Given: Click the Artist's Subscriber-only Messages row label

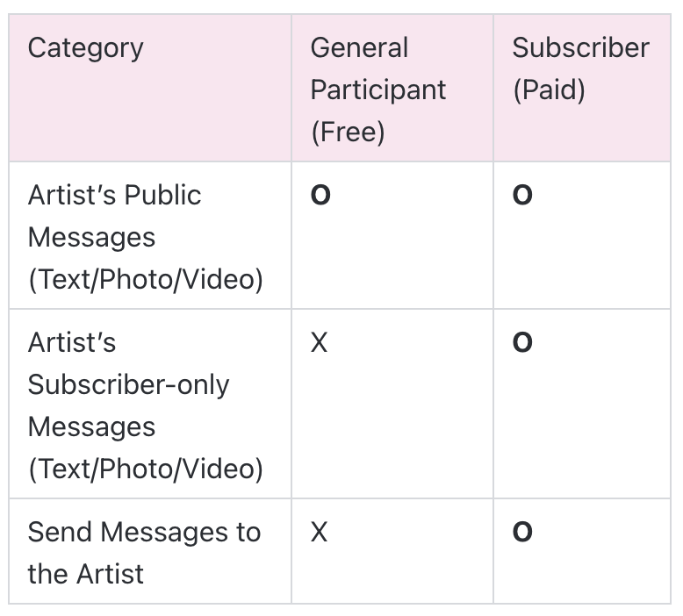Looking at the screenshot, I should (145, 405).
